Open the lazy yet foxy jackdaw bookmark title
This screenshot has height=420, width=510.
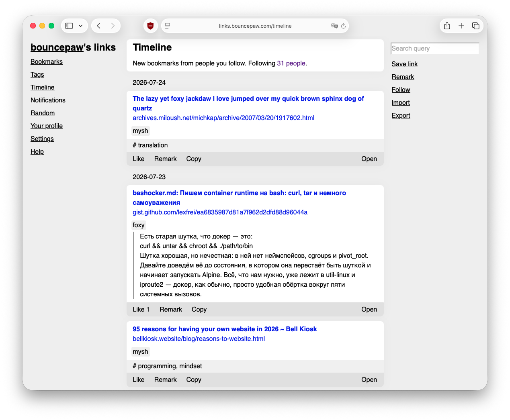click(x=248, y=103)
